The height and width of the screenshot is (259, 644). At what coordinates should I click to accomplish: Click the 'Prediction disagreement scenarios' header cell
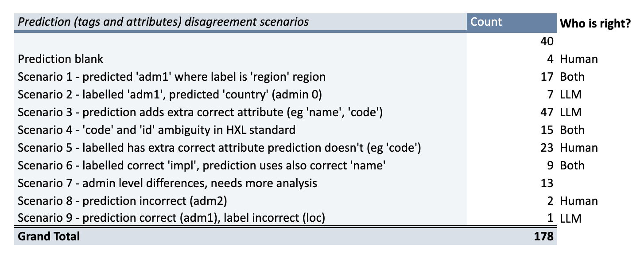pyautogui.click(x=163, y=22)
